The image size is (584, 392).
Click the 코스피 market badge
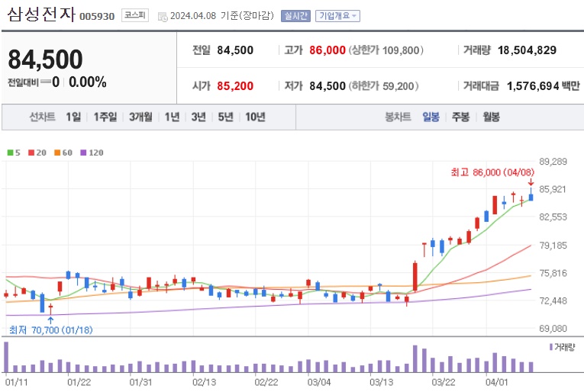pyautogui.click(x=135, y=15)
